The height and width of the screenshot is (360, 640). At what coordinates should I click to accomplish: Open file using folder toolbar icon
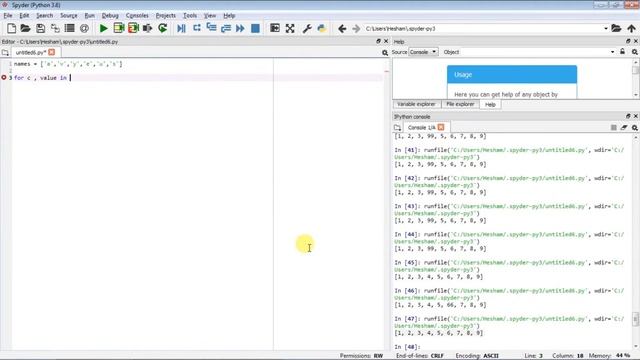point(25,28)
